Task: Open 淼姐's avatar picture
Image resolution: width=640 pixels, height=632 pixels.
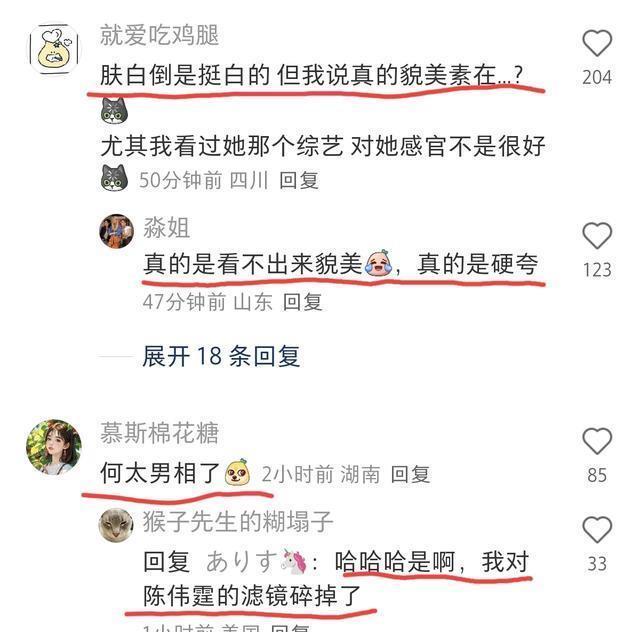Action: point(117,231)
